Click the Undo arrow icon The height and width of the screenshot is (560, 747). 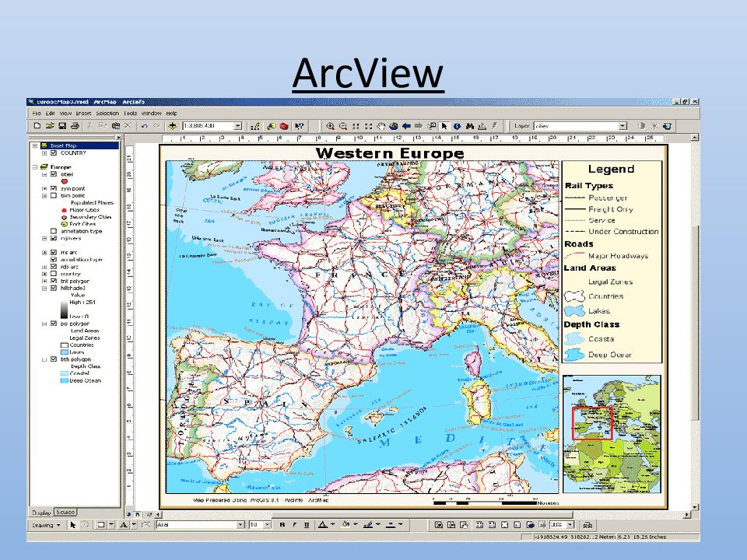pyautogui.click(x=144, y=126)
